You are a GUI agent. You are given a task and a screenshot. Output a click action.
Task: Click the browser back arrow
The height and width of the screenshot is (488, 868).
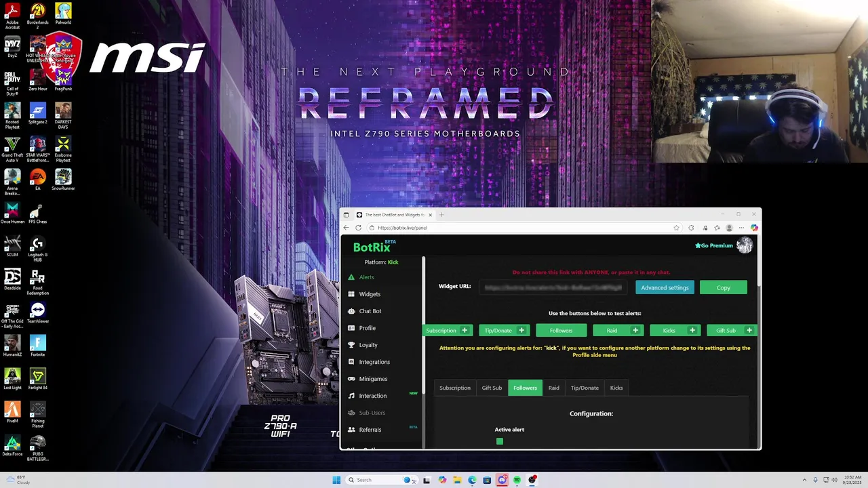tap(346, 228)
